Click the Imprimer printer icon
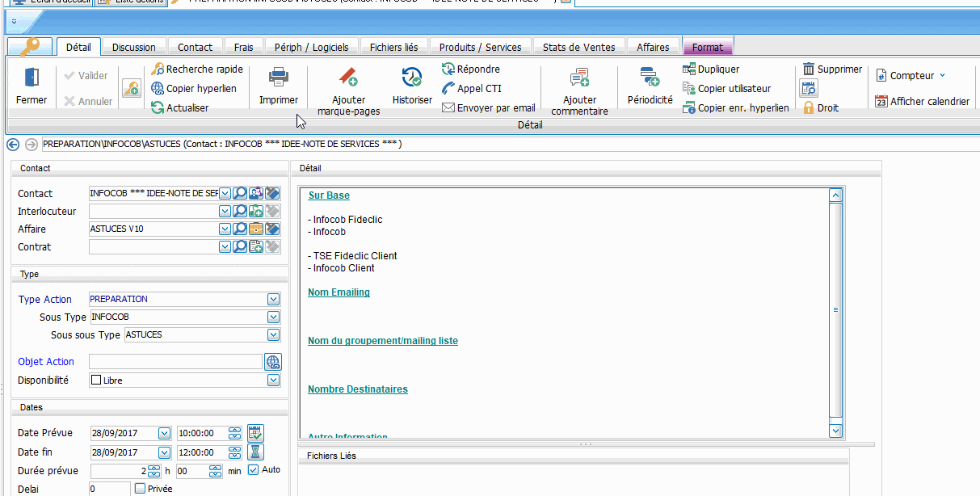This screenshot has height=496, width=980. tap(279, 78)
